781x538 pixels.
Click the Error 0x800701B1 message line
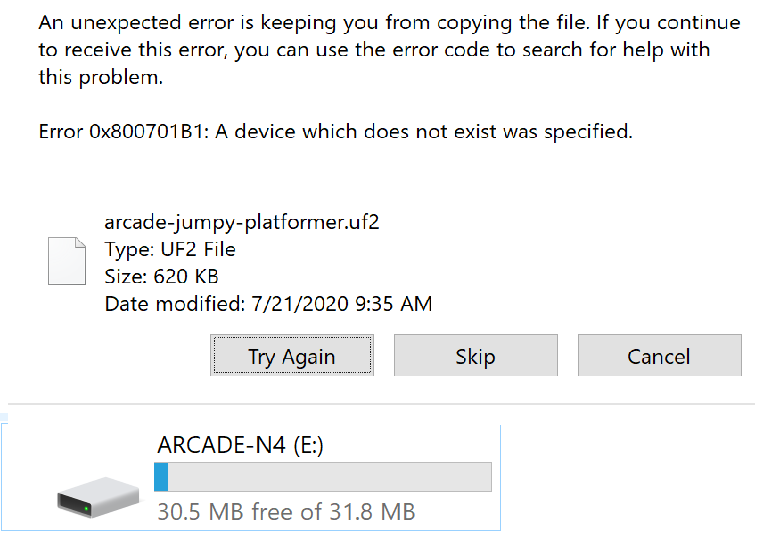pos(335,132)
